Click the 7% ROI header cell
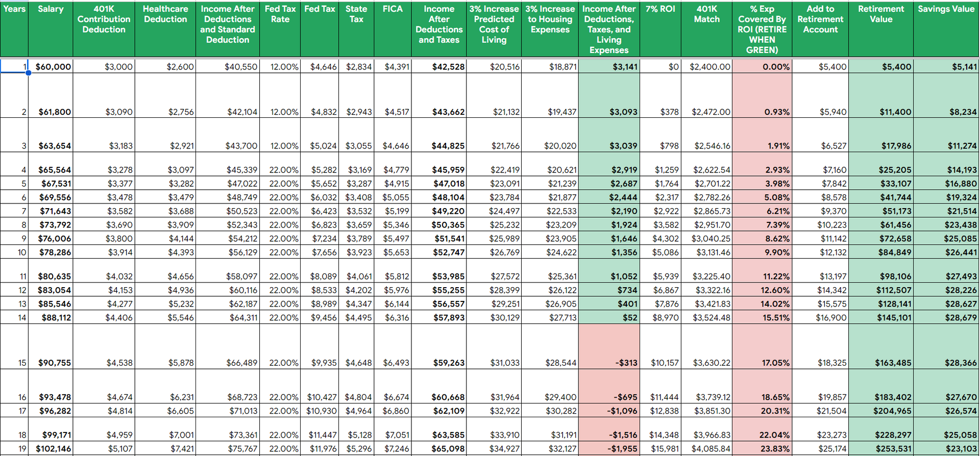Image resolution: width=980 pixels, height=456 pixels. (660, 29)
